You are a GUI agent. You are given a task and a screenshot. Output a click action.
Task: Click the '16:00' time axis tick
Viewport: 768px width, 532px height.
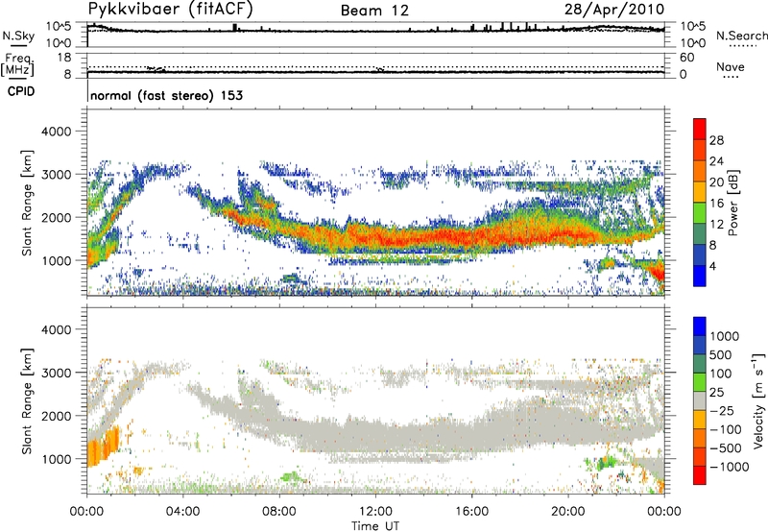pos(471,512)
